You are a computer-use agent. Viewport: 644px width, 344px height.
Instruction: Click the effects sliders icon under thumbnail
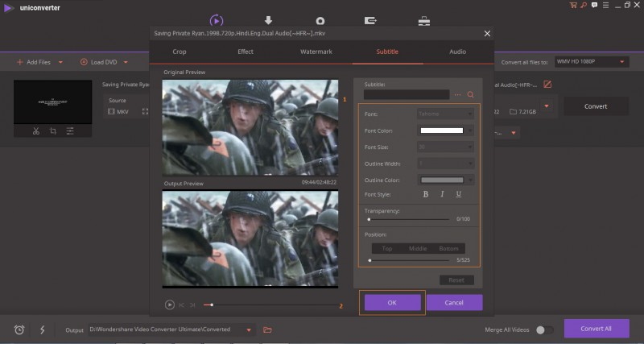(x=70, y=131)
